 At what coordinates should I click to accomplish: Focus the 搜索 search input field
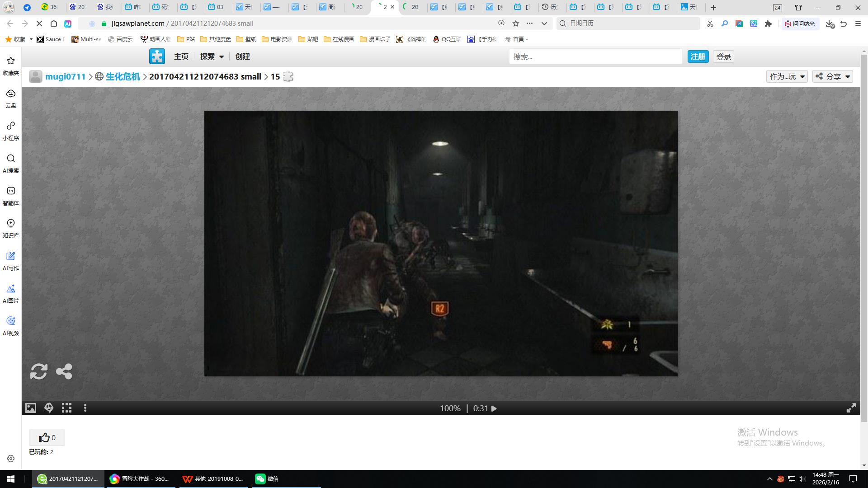(x=595, y=56)
